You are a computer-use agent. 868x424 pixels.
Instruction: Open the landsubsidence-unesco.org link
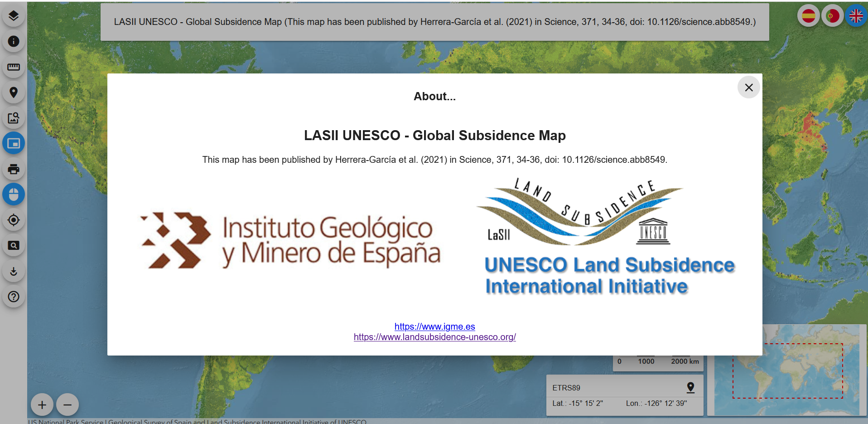click(434, 337)
